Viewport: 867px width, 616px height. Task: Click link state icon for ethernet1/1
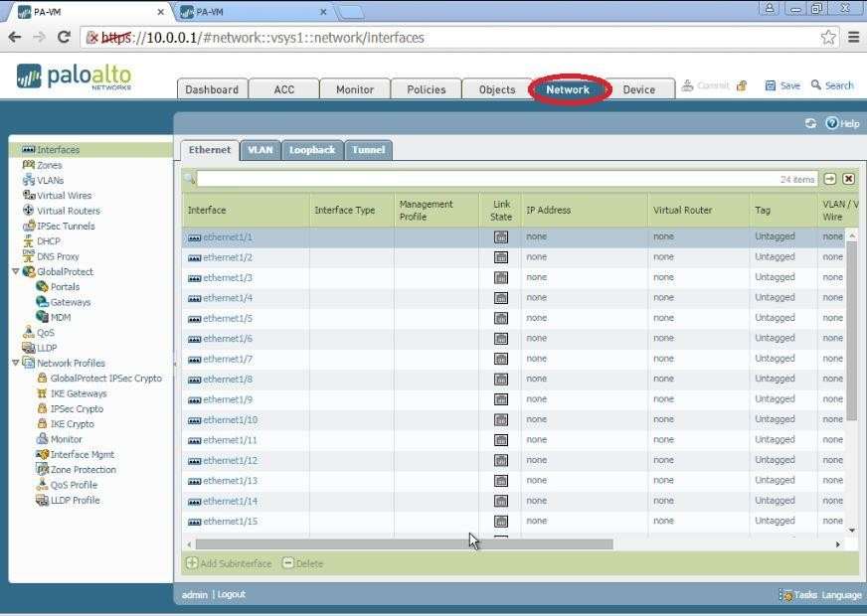tap(501, 236)
